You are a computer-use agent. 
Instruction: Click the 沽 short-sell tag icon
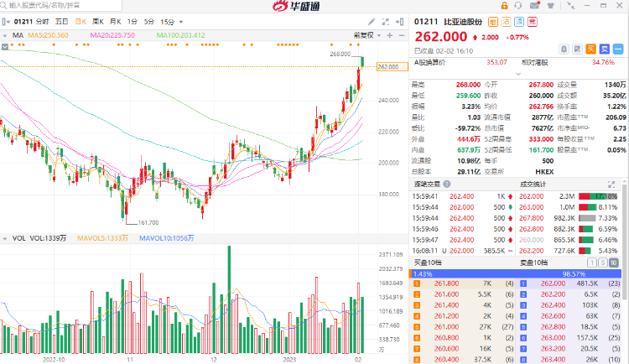coord(507,22)
